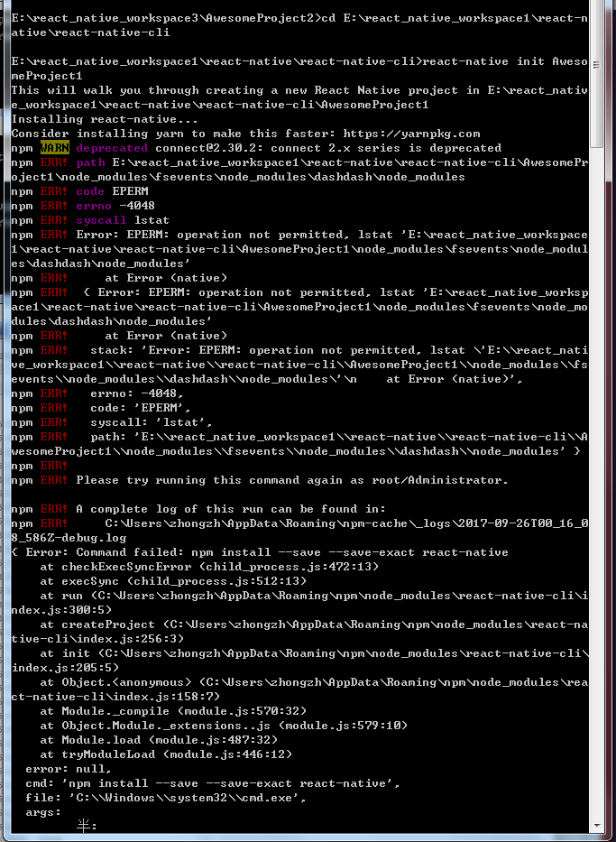Click the 'args:' line near bottom
The width and height of the screenshot is (616, 842).
(x=43, y=812)
